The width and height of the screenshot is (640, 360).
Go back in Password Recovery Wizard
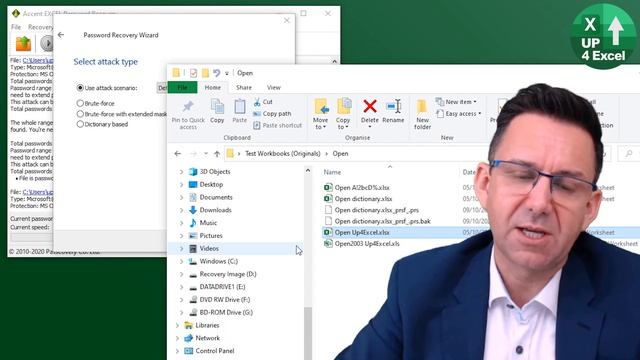(61, 35)
